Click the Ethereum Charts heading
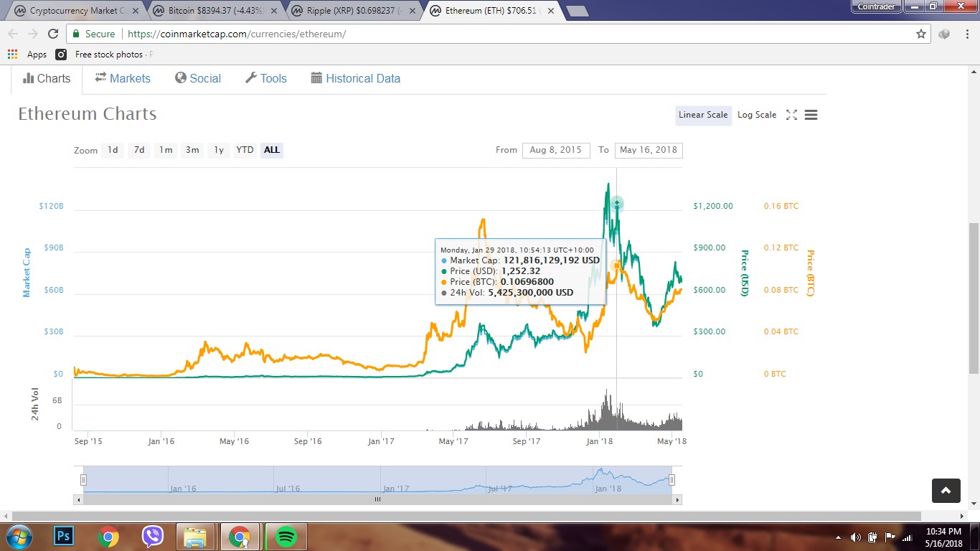The image size is (980, 551). 87,114
